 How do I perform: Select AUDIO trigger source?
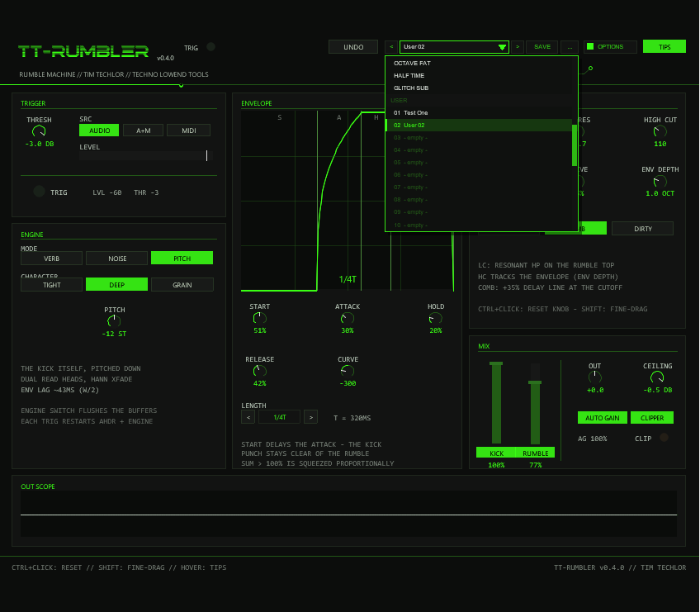coord(99,130)
